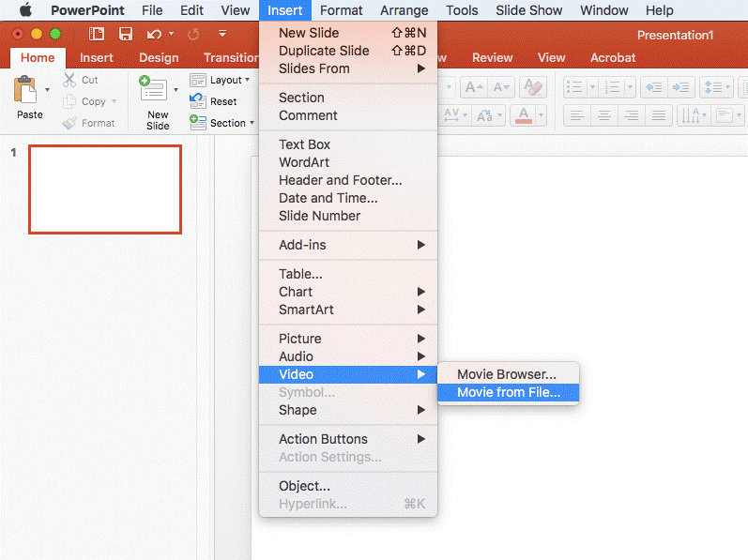
Task: Click the Clear Formatting eraser icon
Action: click(x=532, y=87)
